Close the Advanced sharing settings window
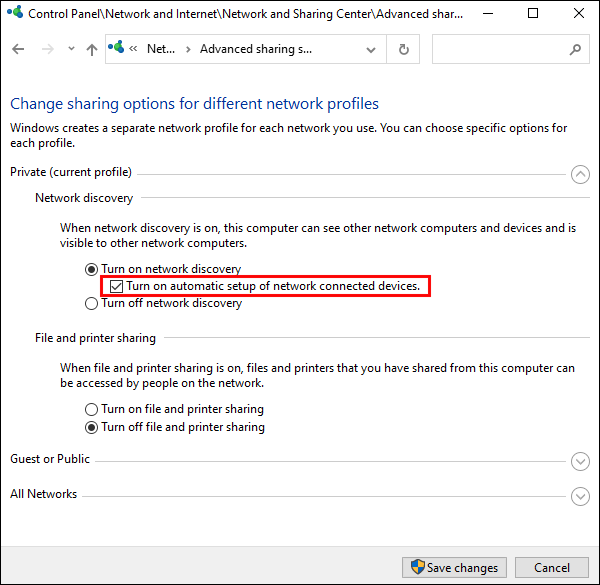Image resolution: width=600 pixels, height=585 pixels. (579, 13)
